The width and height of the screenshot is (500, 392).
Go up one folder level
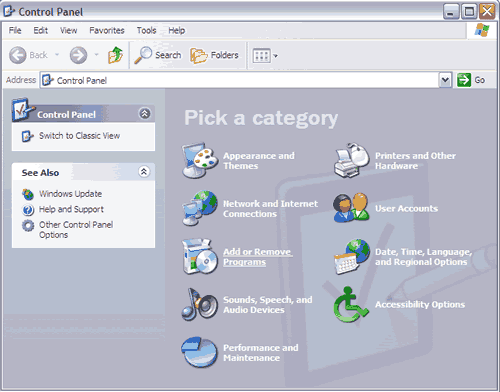click(115, 55)
